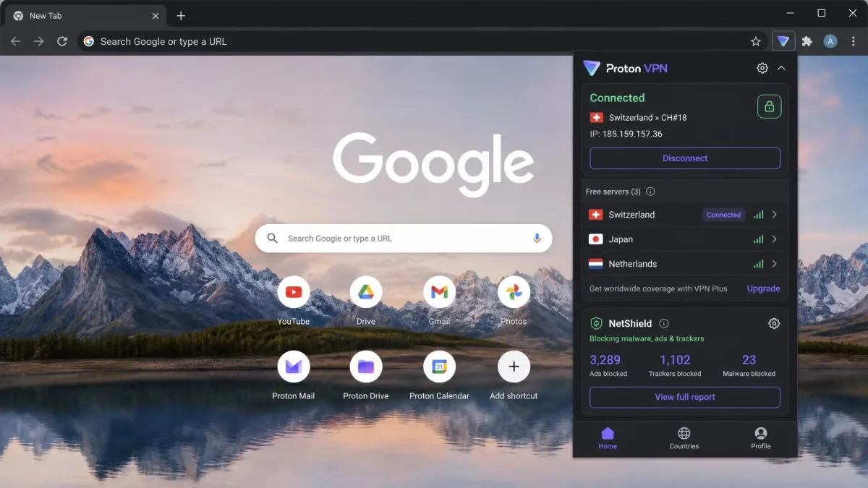Bookmark this page with the star icon
The image size is (868, 488).
[756, 41]
